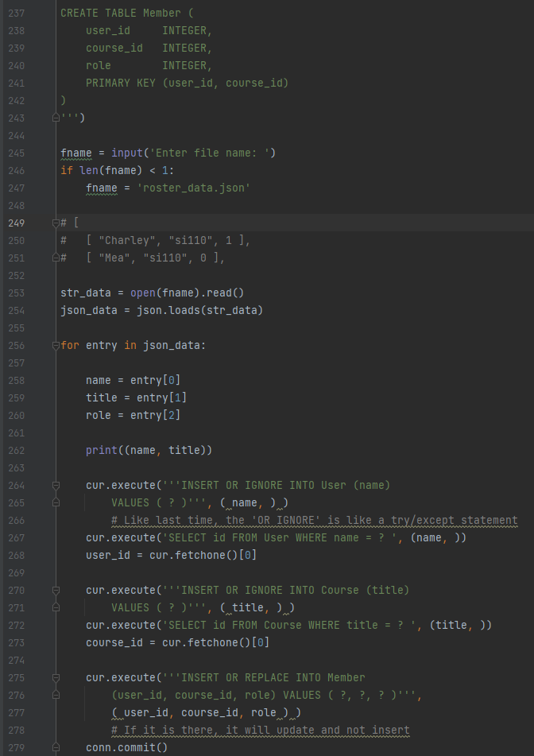534x756 pixels.
Task: Click 'conn.commit()' on line 279
Action: point(127,747)
